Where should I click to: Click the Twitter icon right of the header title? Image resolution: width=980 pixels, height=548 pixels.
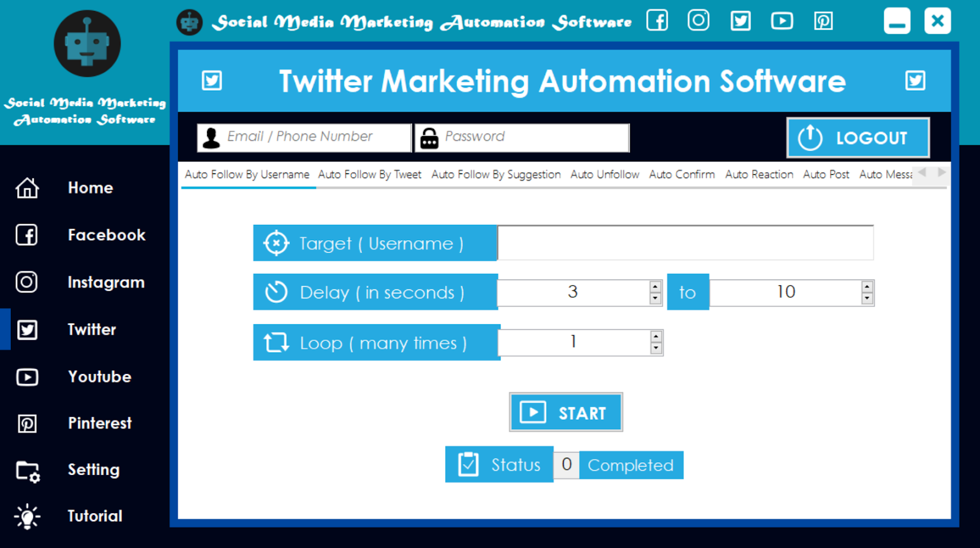click(x=915, y=80)
